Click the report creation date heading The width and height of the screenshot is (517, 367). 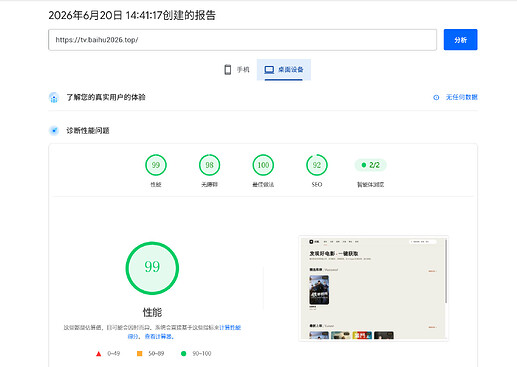pyautogui.click(x=132, y=15)
